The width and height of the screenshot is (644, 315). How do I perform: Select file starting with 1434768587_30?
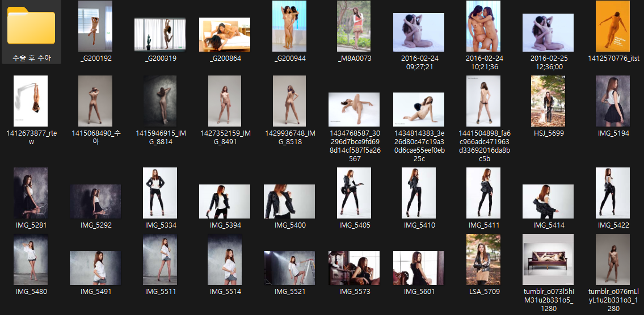[354, 110]
